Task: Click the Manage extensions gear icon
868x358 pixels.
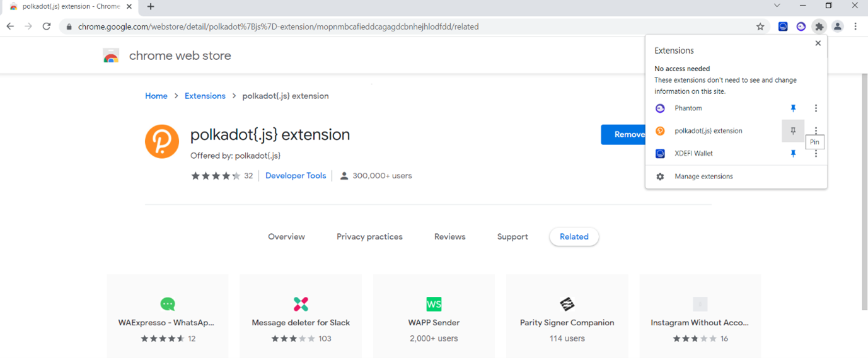Action: pyautogui.click(x=660, y=176)
